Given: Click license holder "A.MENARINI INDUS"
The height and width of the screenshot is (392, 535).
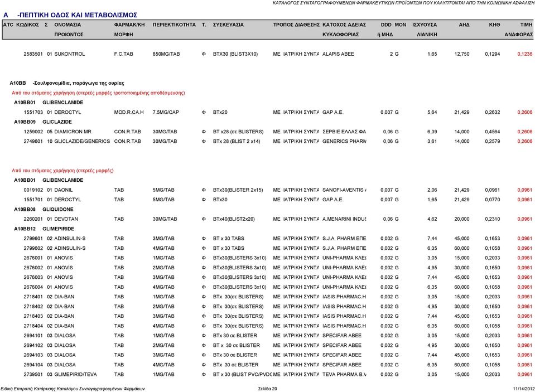Looking at the screenshot, I should click(344, 219).
